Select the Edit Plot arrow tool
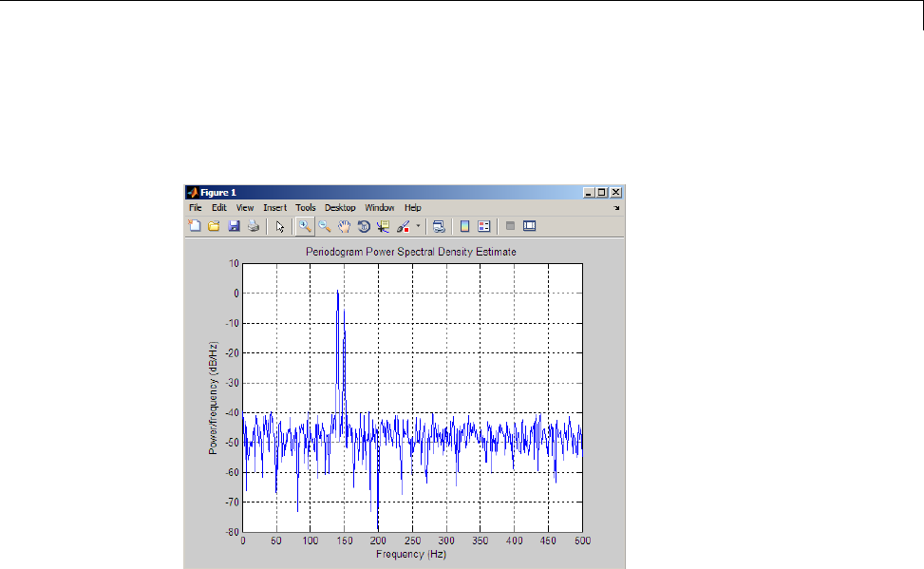The image size is (924, 569). (280, 226)
